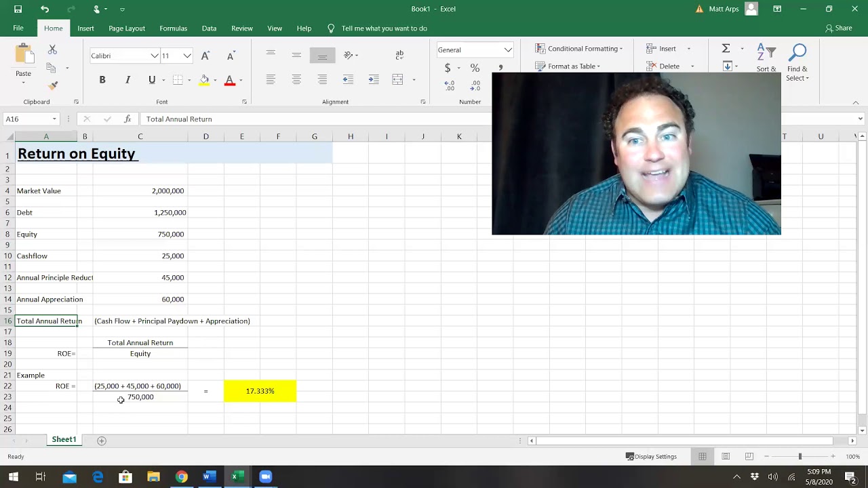Apply top align to cell
This screenshot has width=868, height=488.
point(271,55)
